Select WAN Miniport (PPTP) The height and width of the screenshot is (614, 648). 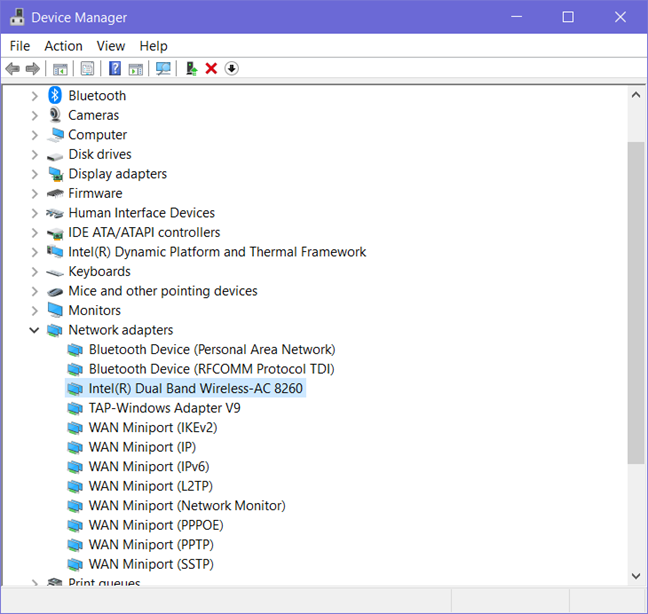click(x=151, y=545)
